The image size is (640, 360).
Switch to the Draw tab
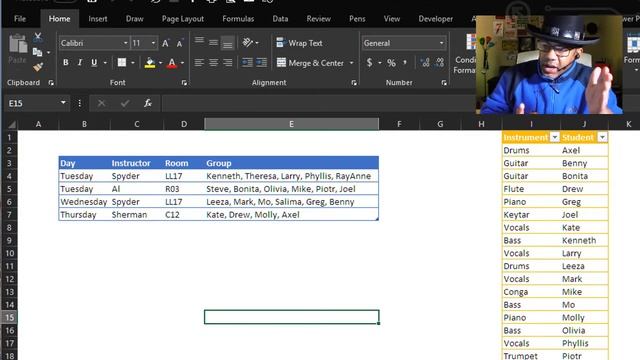click(x=134, y=19)
